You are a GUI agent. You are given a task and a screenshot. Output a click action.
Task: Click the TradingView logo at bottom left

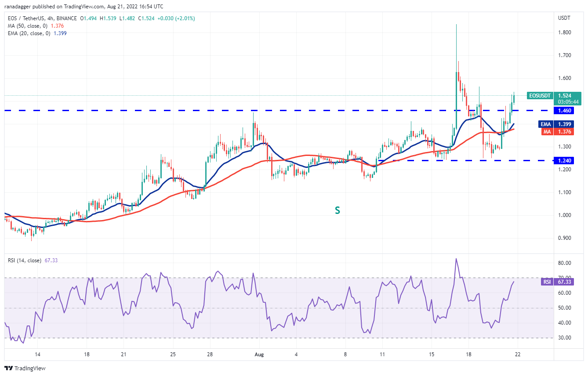tap(25, 368)
